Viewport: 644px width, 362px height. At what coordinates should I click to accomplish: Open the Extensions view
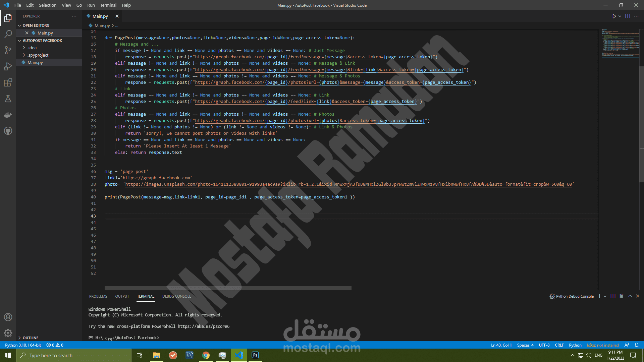(8, 82)
